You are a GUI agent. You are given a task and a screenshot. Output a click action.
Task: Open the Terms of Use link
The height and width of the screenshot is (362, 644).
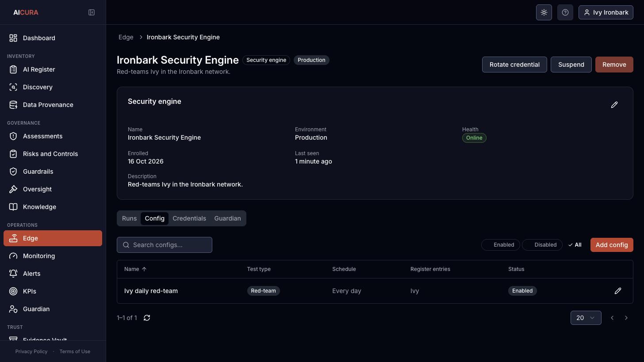pyautogui.click(x=75, y=351)
